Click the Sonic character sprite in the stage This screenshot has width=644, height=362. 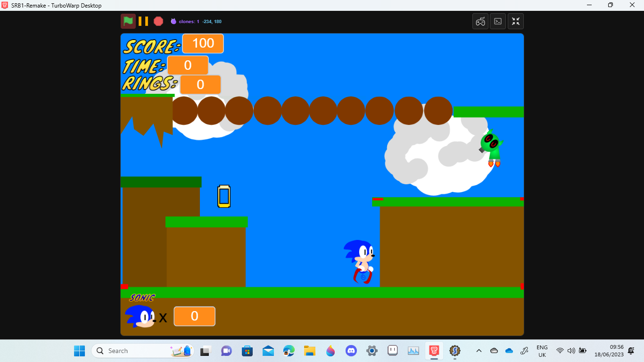(x=360, y=262)
